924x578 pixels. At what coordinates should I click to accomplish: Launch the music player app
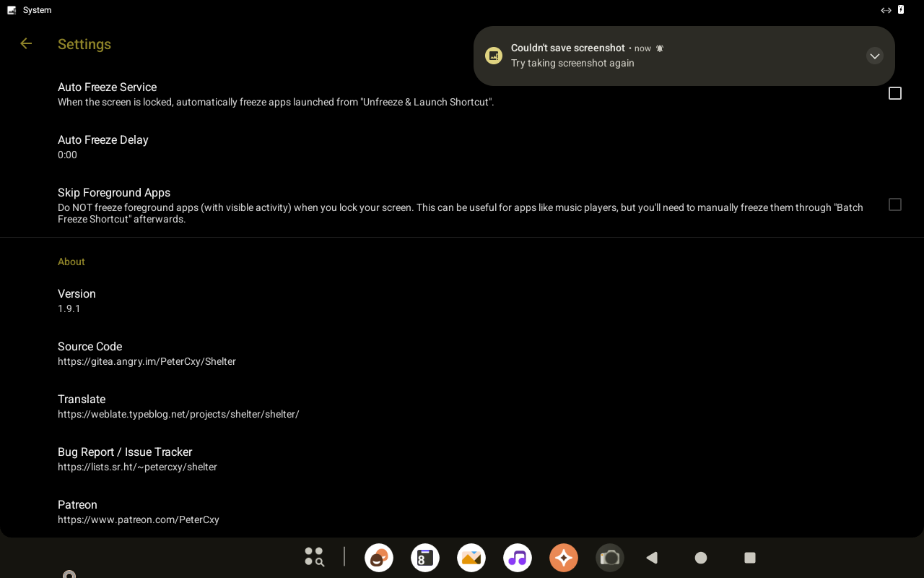(x=518, y=558)
